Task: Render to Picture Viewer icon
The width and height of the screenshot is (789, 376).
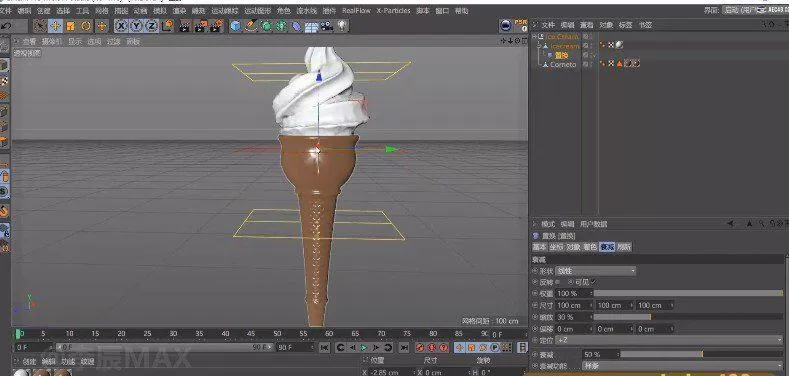Action: click(201, 26)
